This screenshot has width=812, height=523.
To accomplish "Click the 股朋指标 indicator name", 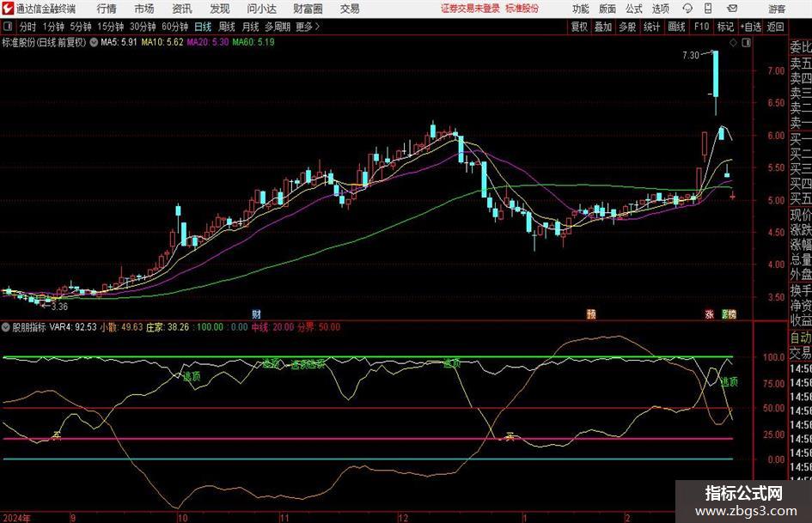I will tap(29, 327).
